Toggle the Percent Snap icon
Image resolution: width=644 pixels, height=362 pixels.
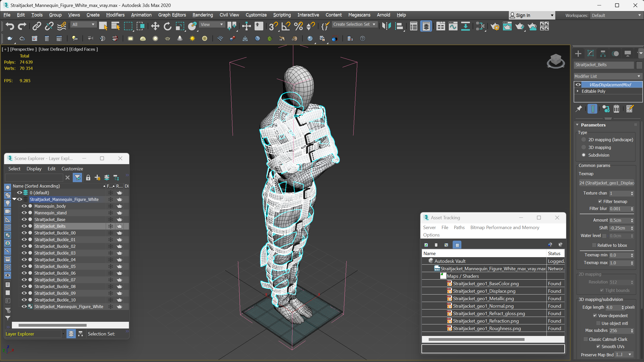point(298,26)
